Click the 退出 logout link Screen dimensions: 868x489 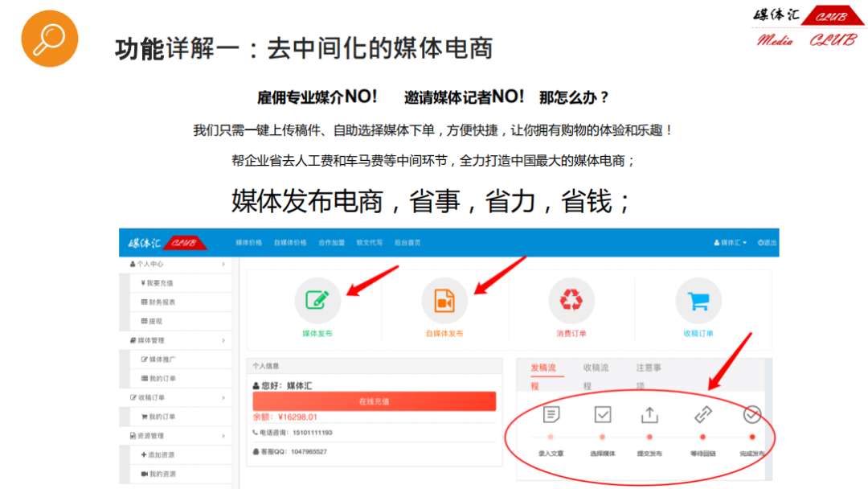[x=768, y=243]
